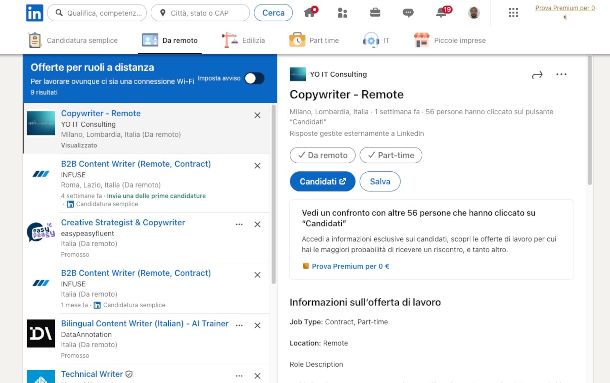Toggle the Part-time filter chip

391,155
